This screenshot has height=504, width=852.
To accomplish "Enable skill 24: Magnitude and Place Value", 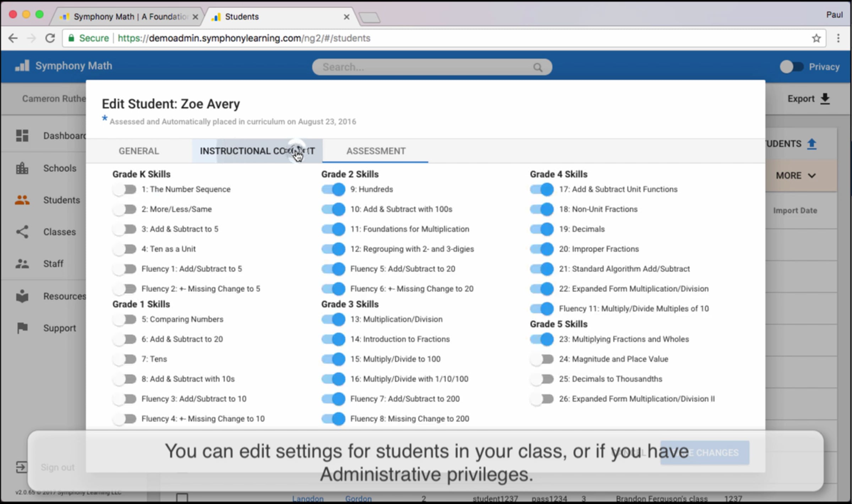I will [542, 359].
